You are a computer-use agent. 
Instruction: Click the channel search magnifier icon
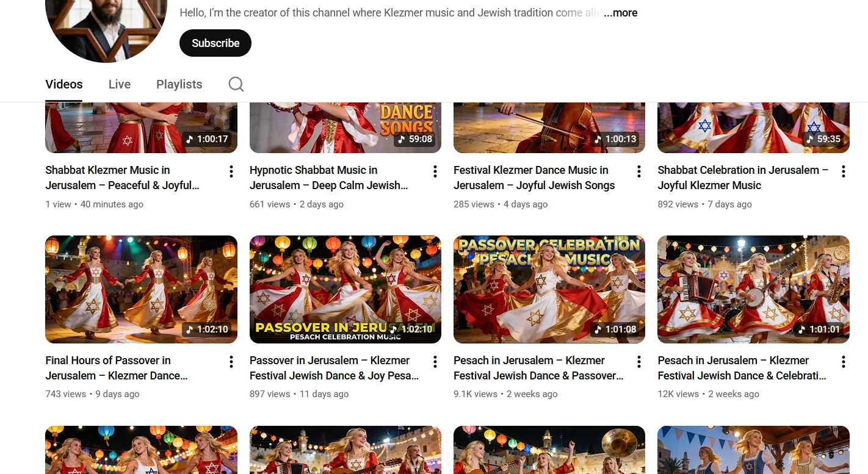(236, 84)
